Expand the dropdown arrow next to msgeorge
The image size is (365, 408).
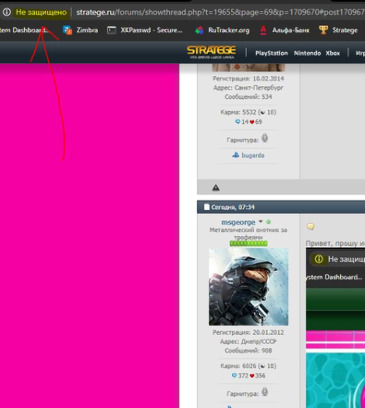(x=261, y=221)
